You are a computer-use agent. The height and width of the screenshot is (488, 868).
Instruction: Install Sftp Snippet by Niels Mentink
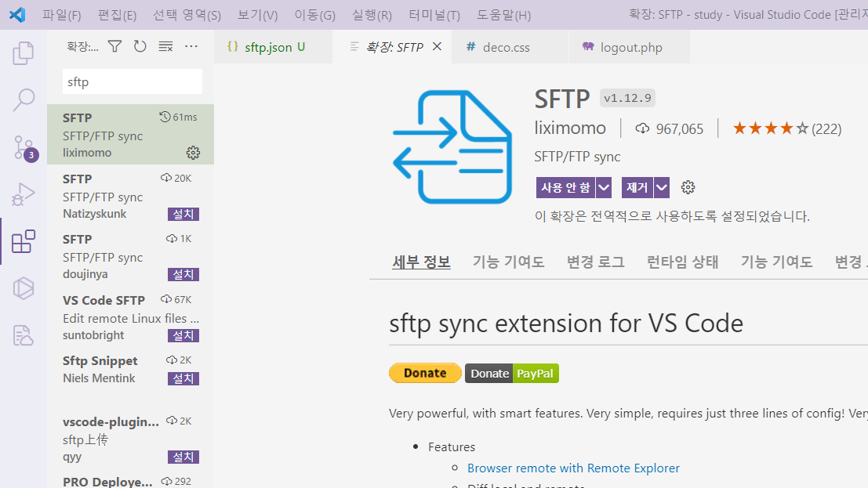pos(183,378)
